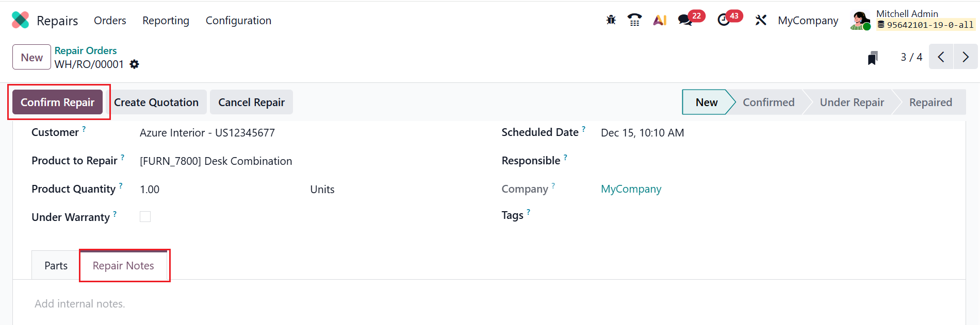980x325 pixels.
Task: Go to next record arrow
Action: 966,57
